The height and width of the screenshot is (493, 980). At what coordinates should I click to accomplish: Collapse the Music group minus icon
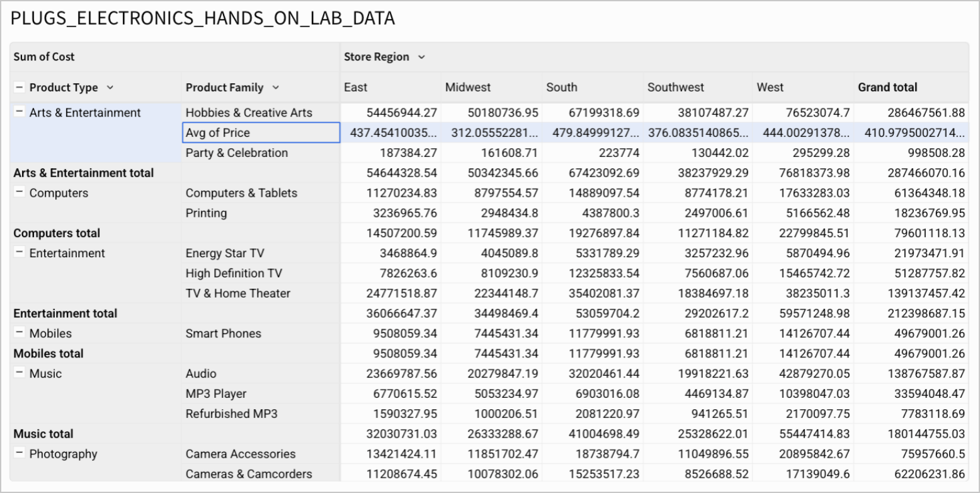20,373
